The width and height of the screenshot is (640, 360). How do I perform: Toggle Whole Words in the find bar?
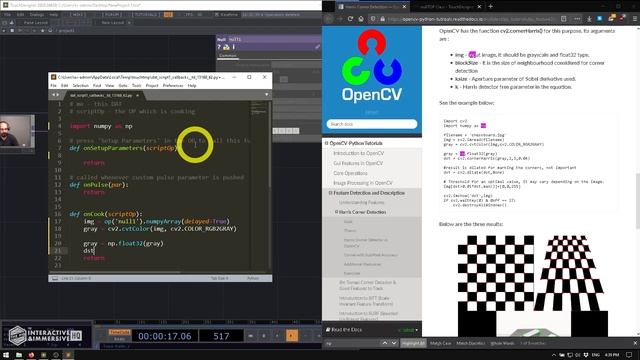502,343
